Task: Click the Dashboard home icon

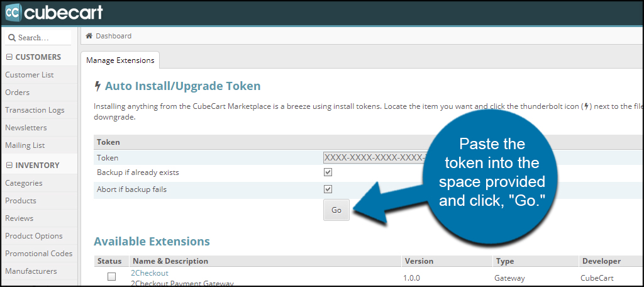Action: click(x=89, y=36)
